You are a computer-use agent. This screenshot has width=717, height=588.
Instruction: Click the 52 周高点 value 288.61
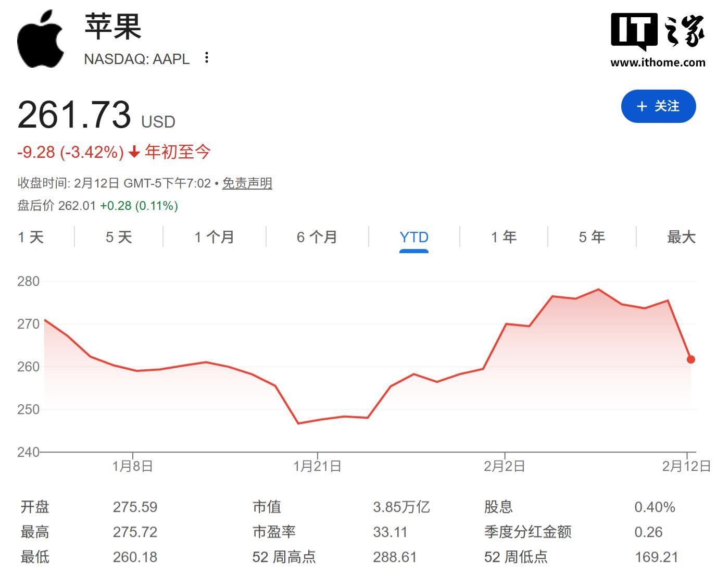coord(395,557)
